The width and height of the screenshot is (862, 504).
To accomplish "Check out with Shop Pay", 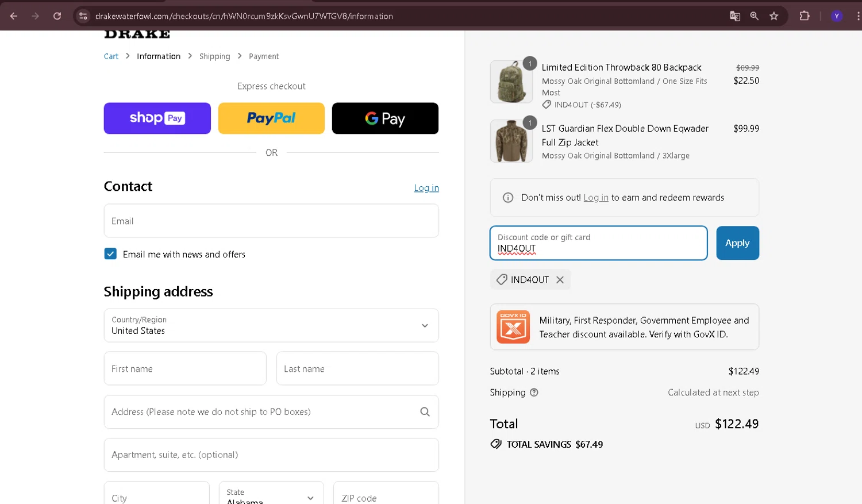I will [x=157, y=118].
